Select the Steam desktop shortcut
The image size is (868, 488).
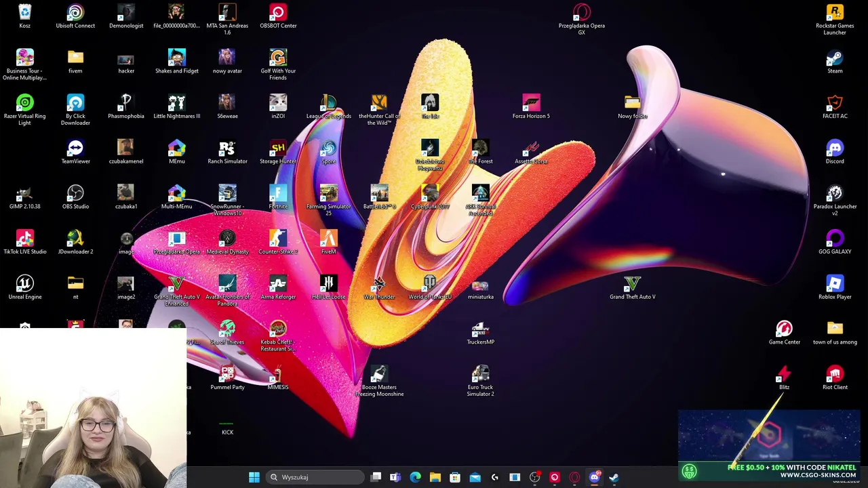pos(835,62)
